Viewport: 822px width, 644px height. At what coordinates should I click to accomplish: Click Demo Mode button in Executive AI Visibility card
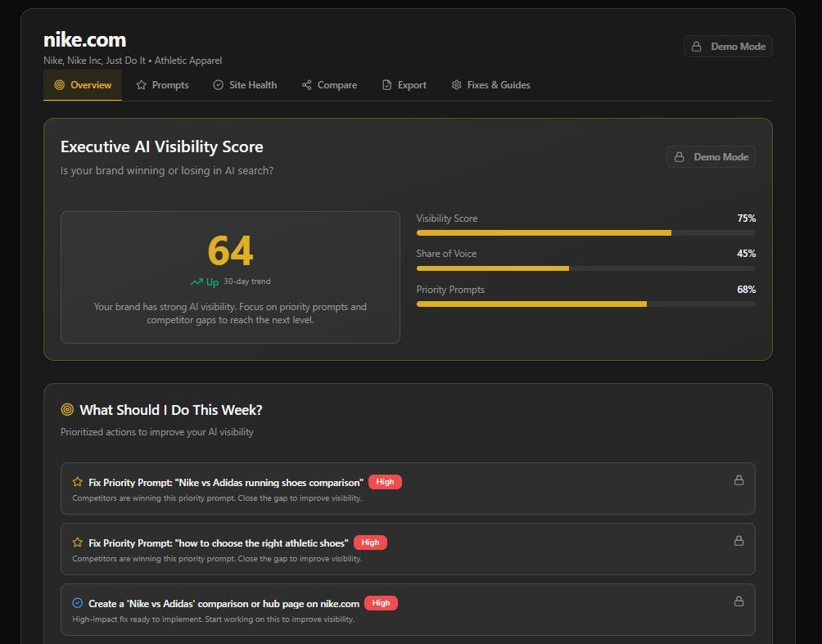(711, 156)
